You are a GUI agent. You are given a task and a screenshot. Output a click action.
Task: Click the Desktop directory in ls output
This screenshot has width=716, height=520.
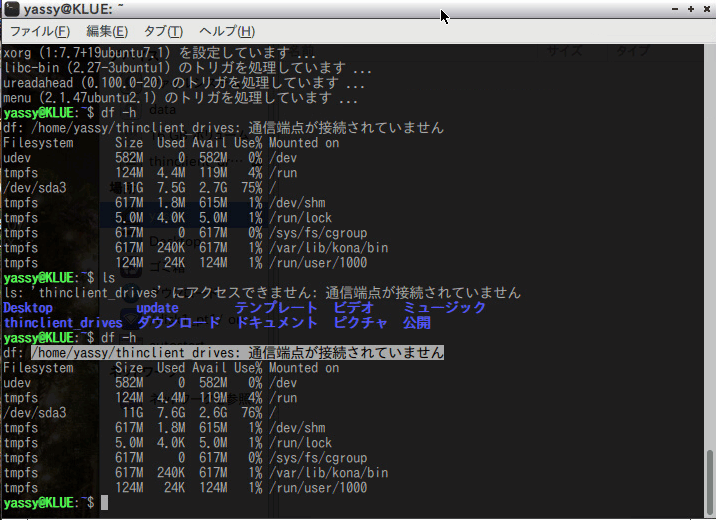coord(28,308)
